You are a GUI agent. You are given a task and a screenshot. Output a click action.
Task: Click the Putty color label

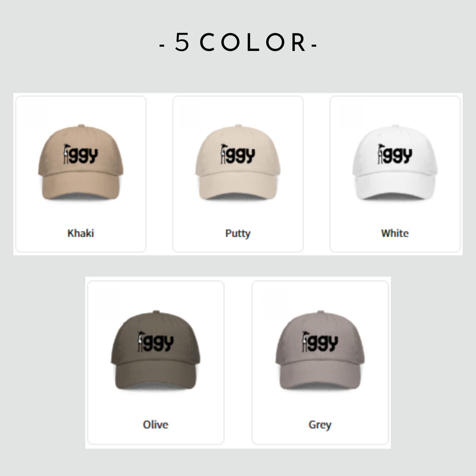point(238,234)
